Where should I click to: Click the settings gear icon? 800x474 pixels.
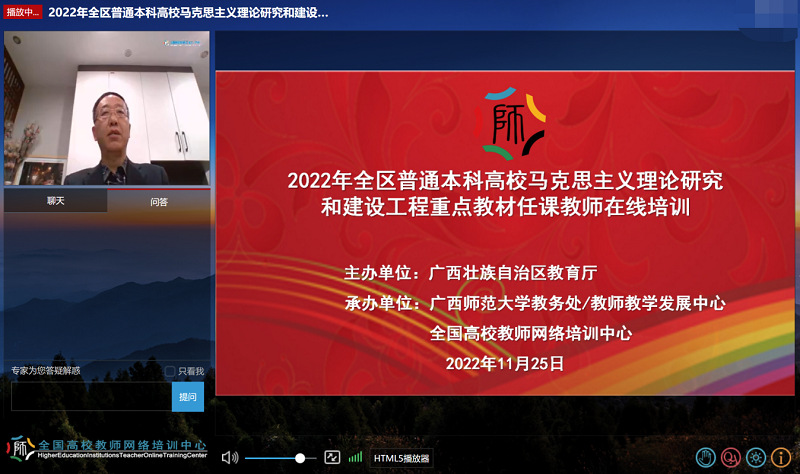756,457
